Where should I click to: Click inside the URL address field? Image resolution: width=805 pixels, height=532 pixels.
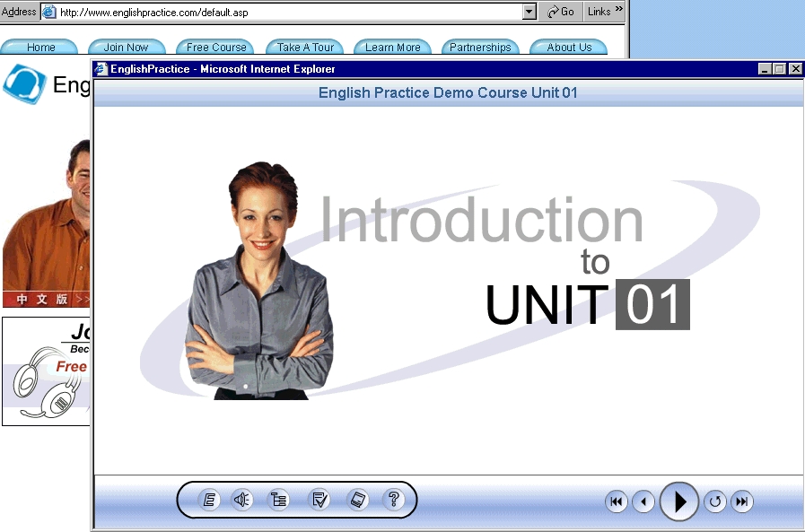287,12
